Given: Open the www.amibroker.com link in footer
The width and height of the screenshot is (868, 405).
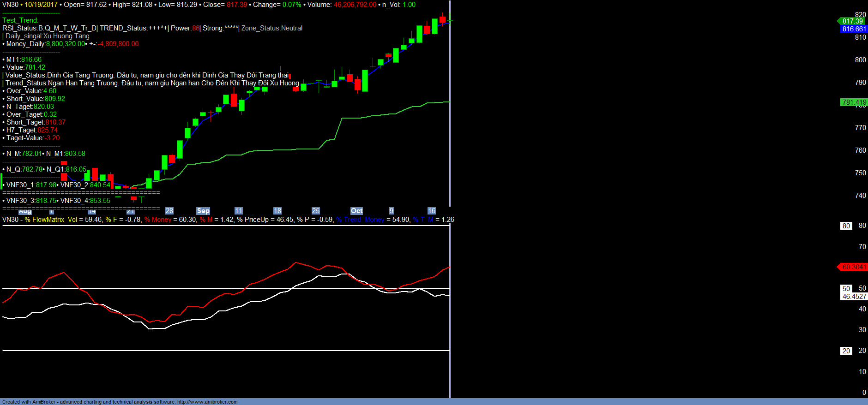Looking at the screenshot, I should [207, 402].
